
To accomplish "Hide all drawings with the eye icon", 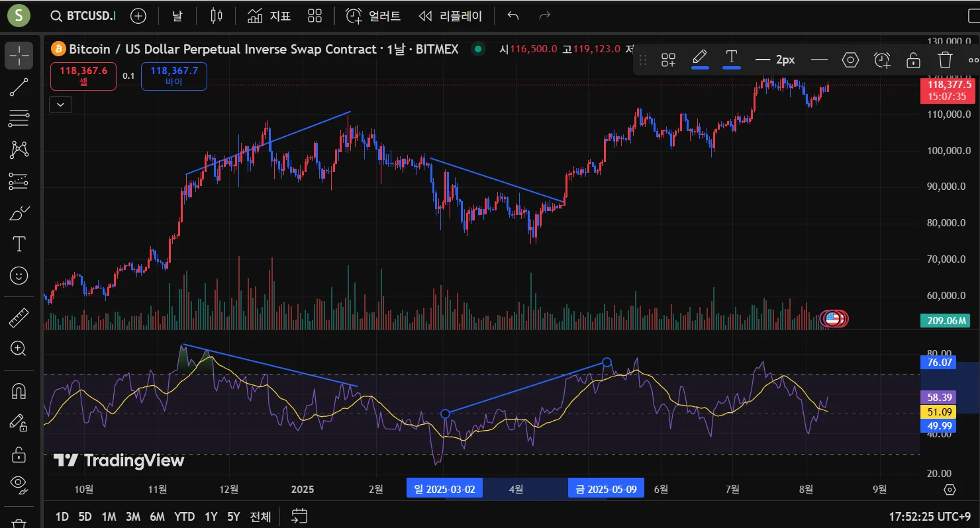I will [19, 484].
